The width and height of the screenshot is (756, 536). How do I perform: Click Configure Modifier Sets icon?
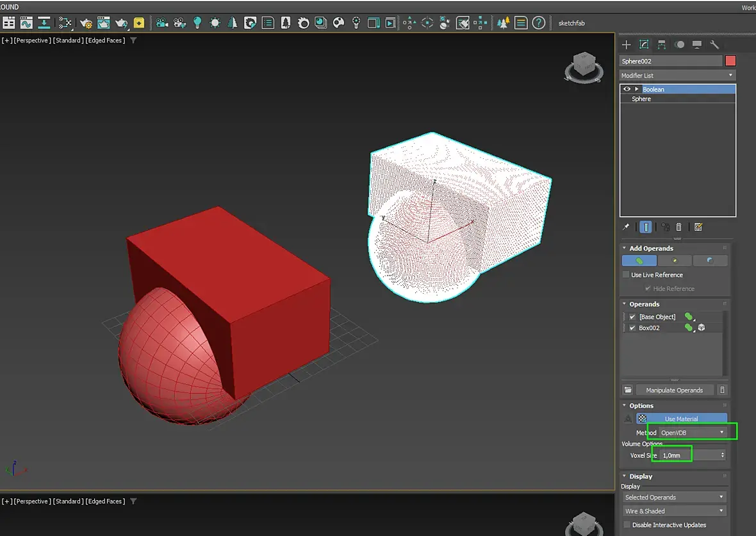pyautogui.click(x=698, y=227)
